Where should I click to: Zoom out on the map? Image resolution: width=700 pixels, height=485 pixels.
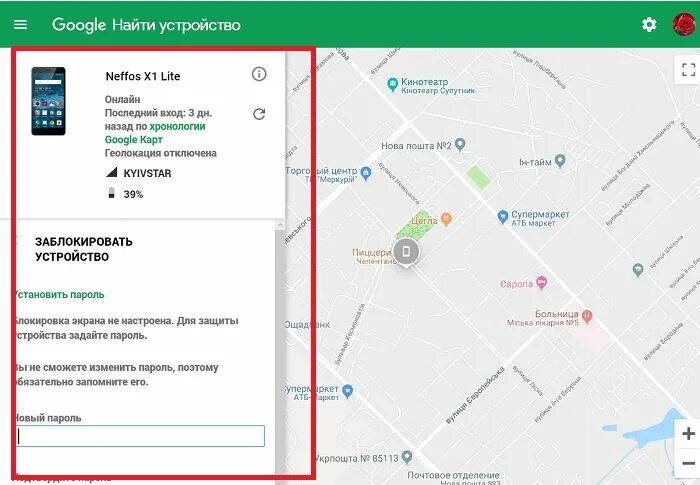688,463
